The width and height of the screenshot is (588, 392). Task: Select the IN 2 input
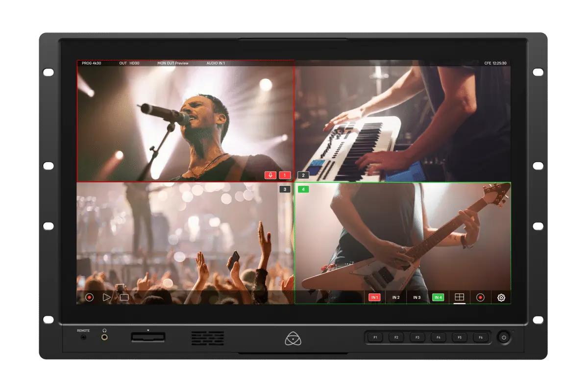tap(396, 297)
